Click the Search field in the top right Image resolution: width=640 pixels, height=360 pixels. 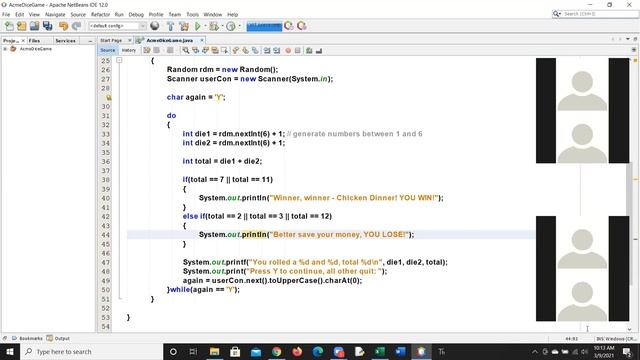coord(595,14)
